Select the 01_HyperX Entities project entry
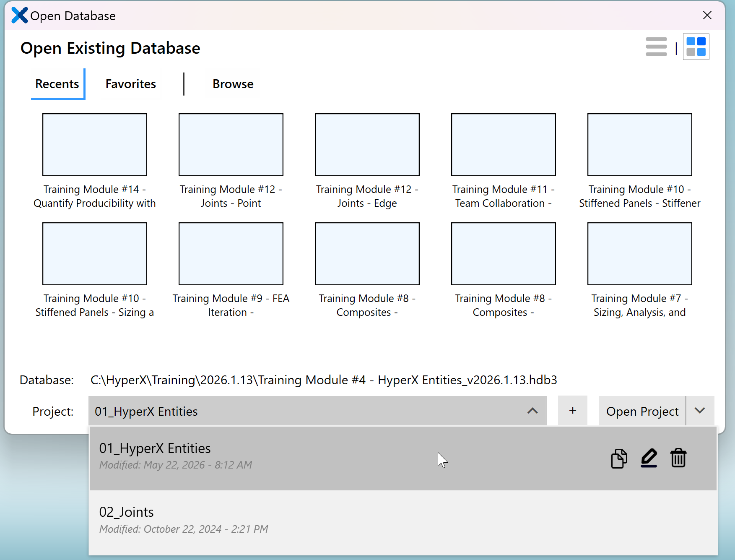The image size is (735, 560). (403, 458)
